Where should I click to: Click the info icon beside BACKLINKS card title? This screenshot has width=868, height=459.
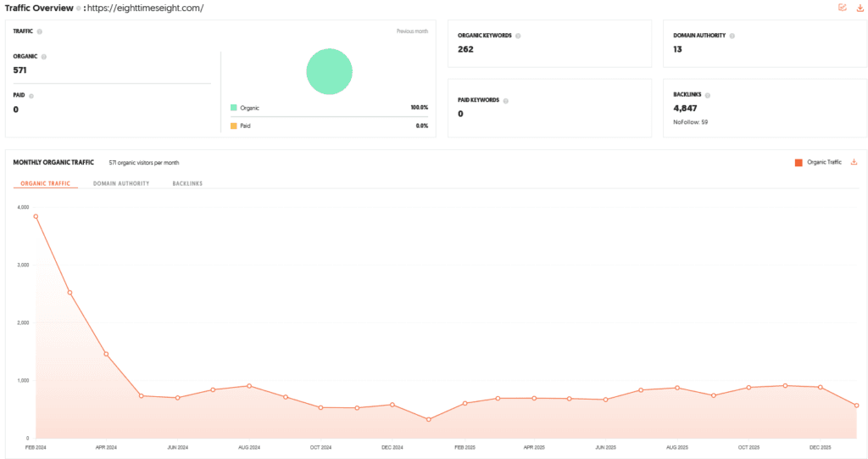[708, 95]
